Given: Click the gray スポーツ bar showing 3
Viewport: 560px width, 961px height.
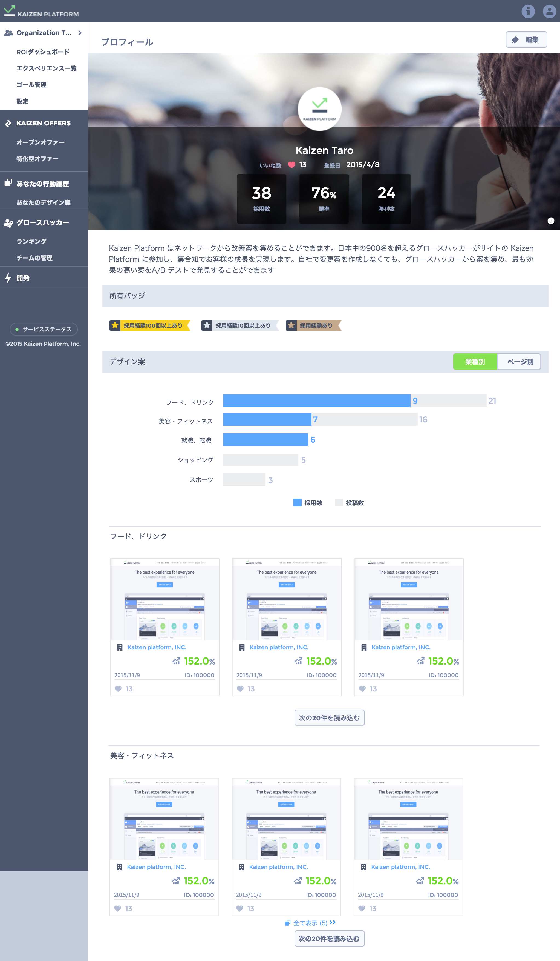Looking at the screenshot, I should [x=244, y=480].
